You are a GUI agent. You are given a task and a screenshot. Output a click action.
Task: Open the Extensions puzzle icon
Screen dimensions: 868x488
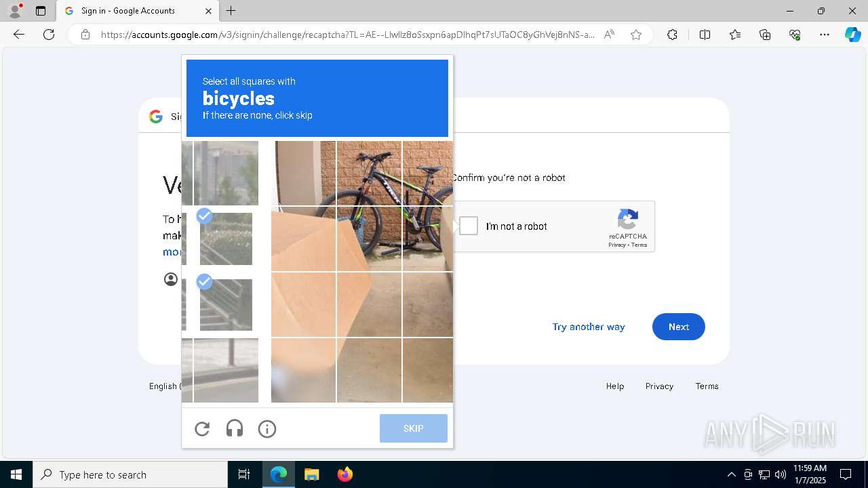coord(672,35)
